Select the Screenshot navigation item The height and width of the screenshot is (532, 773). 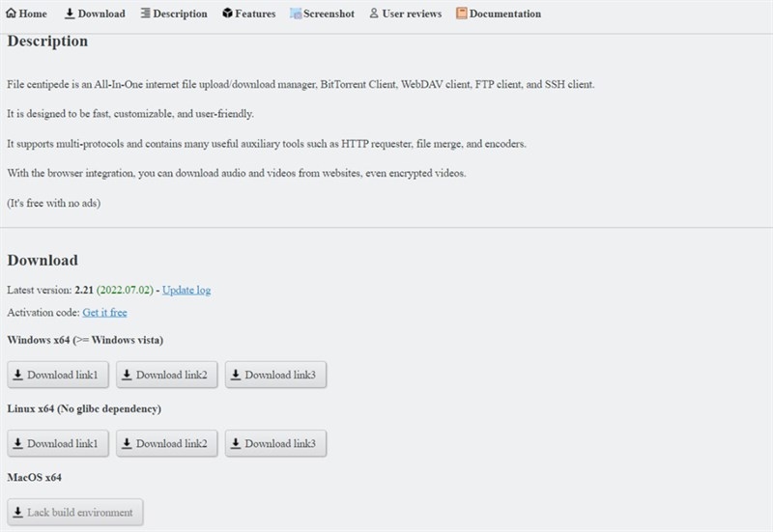tap(322, 14)
